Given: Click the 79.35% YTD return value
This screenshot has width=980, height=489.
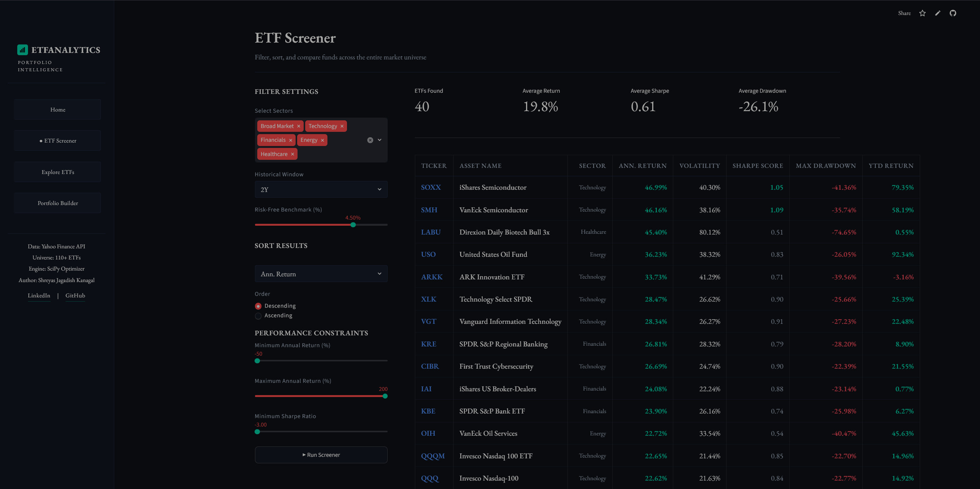Looking at the screenshot, I should tap(903, 187).
